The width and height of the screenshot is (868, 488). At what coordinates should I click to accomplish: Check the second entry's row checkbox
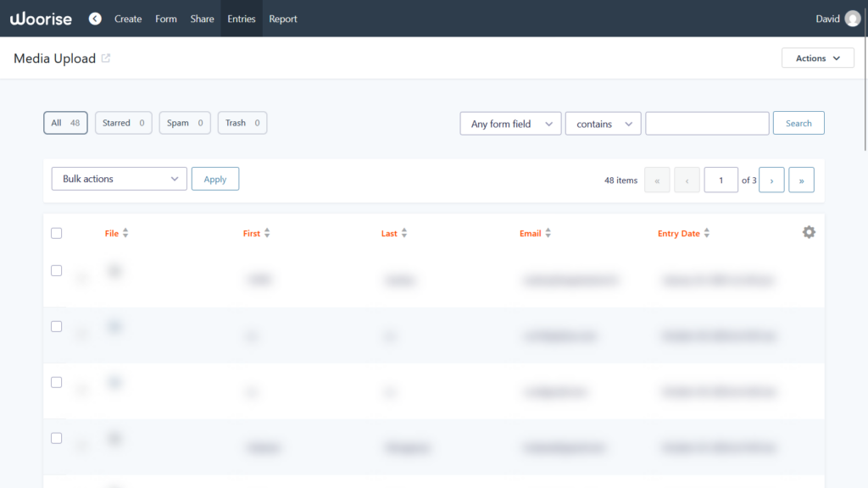56,326
